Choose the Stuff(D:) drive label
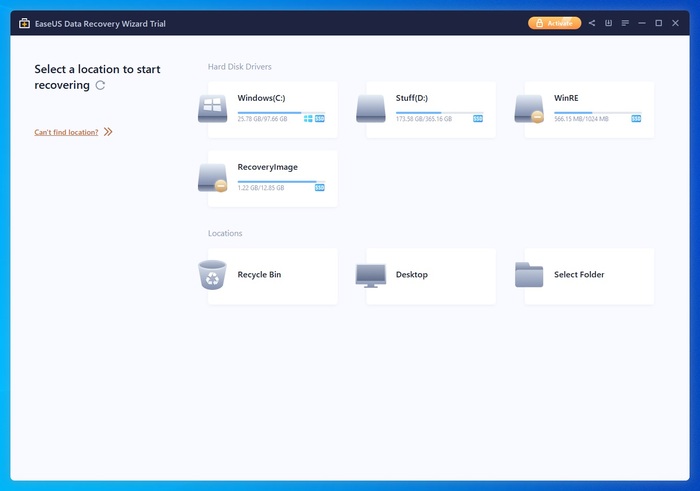Screen dimensions: 700x491 (412, 98)
